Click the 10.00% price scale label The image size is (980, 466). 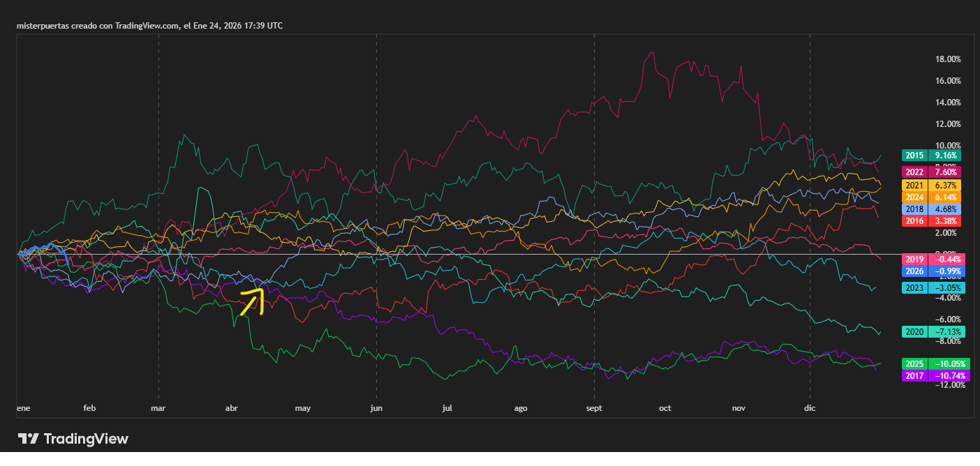pos(946,146)
